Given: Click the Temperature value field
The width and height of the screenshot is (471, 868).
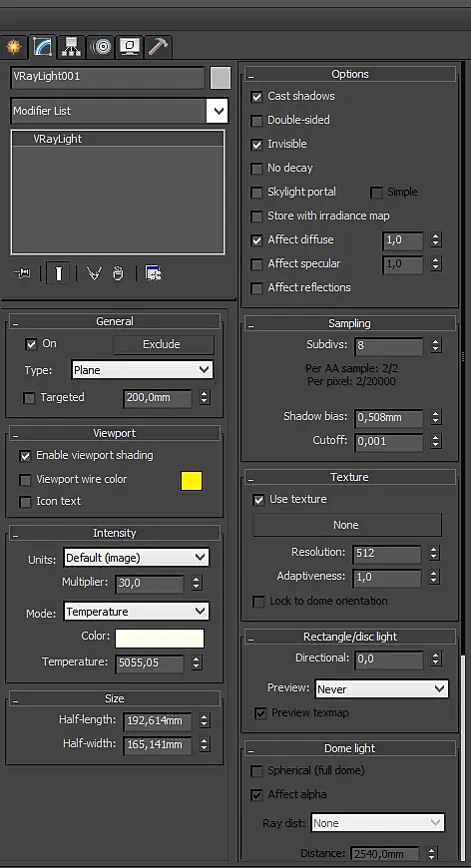Looking at the screenshot, I should (150, 663).
